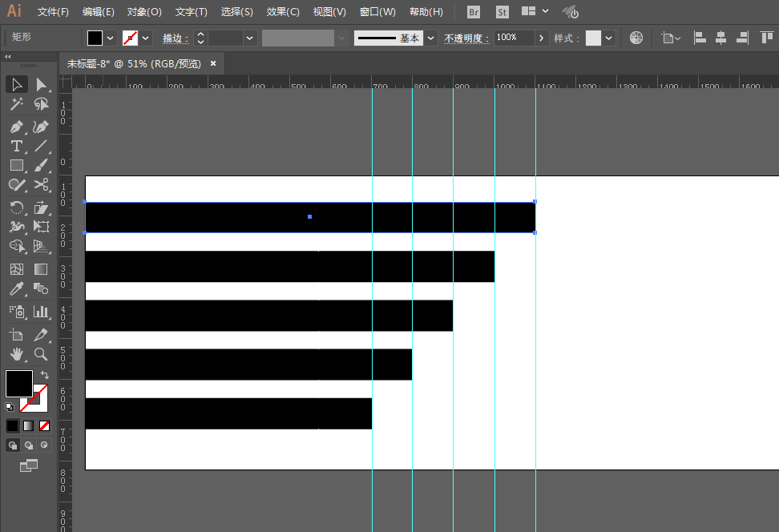This screenshot has width=779, height=532.
Task: Expand the control bar stroke color dropdown
Action: [146, 38]
